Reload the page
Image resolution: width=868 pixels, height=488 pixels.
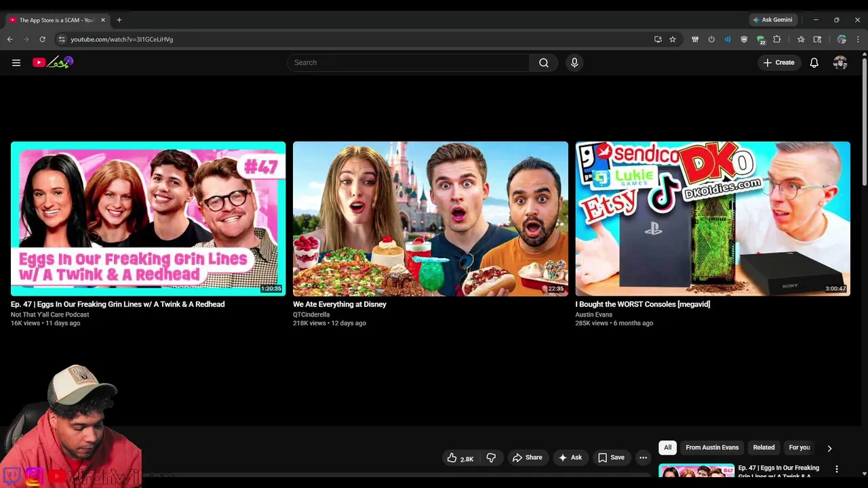point(42,39)
